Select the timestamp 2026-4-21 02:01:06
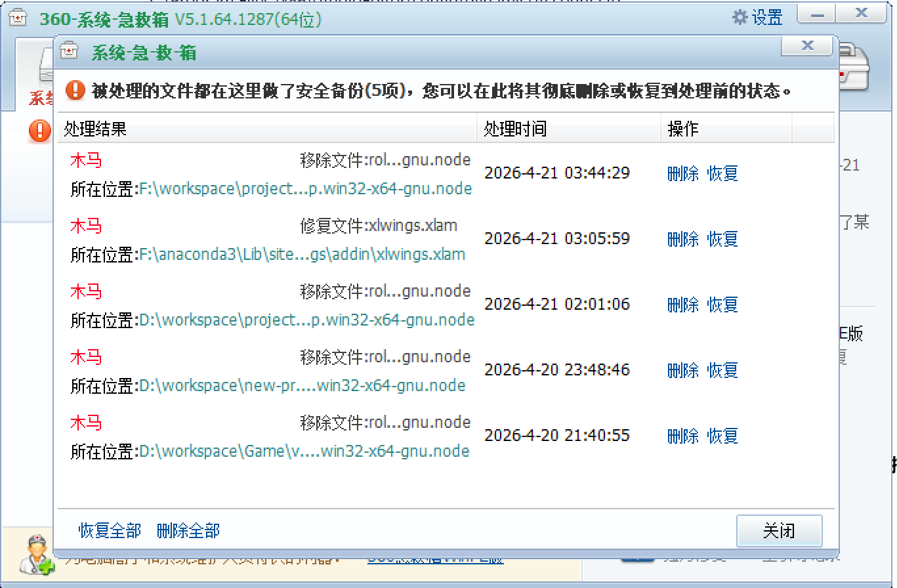Viewport: 897px width, 588px height. [x=557, y=304]
